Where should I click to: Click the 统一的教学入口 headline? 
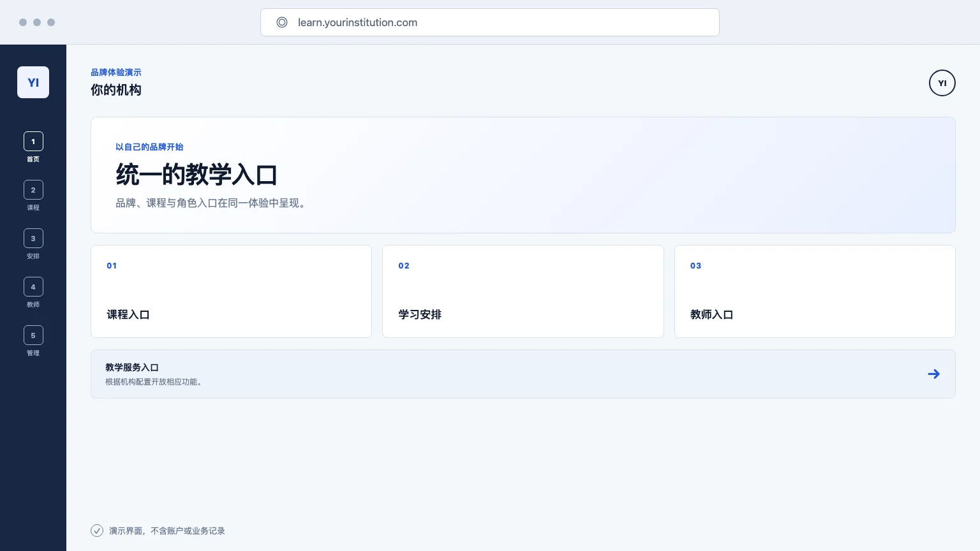pos(197,175)
